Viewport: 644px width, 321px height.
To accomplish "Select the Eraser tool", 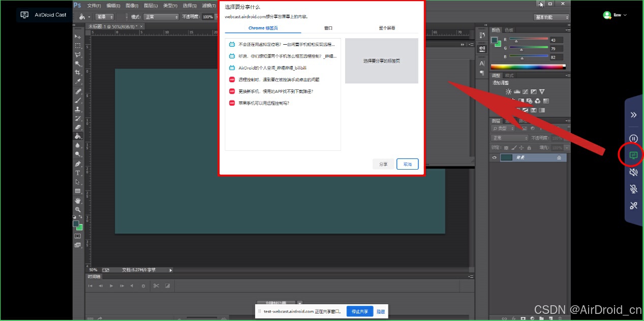I will tap(78, 127).
